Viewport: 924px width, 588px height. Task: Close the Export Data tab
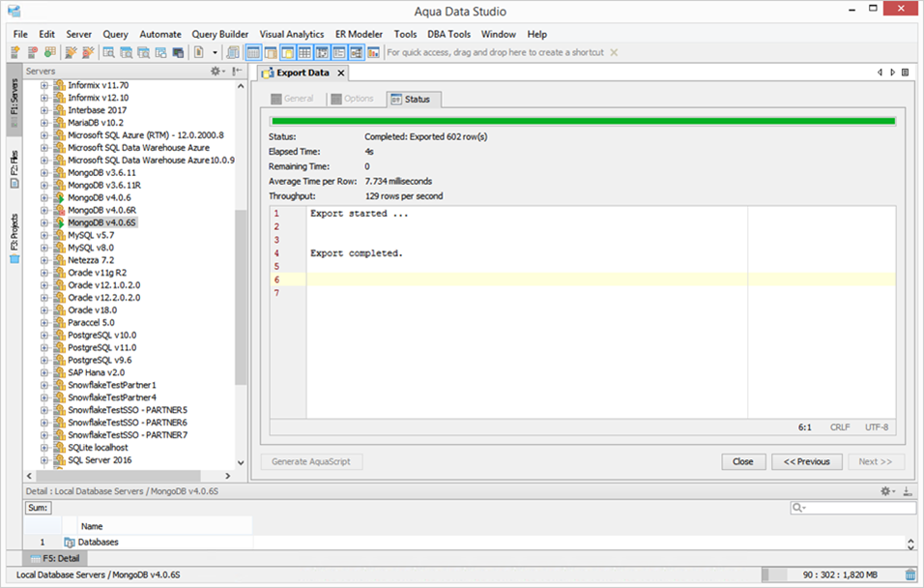click(340, 73)
